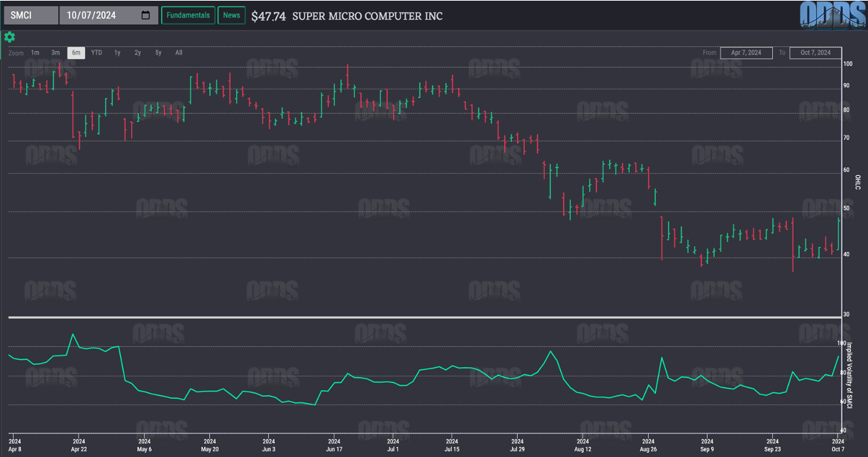Switch chart zoom to YTD
Screen dimensions: 868x457
[x=96, y=53]
